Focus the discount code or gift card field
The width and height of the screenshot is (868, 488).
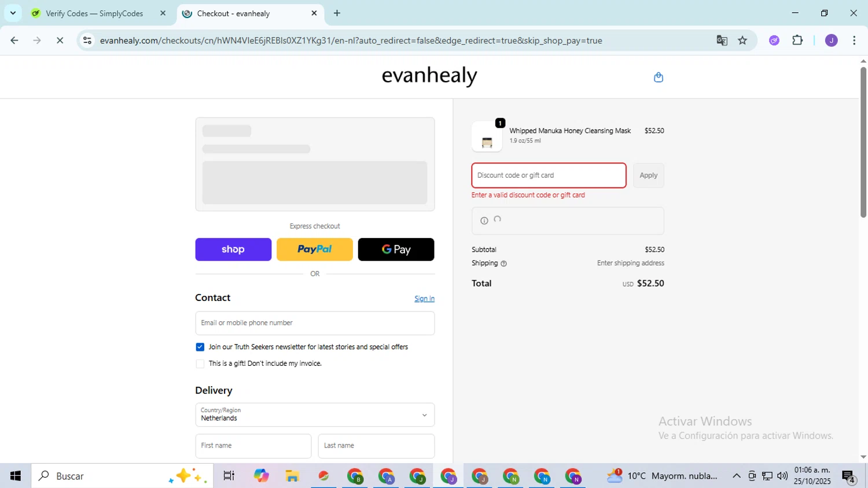[x=549, y=175]
